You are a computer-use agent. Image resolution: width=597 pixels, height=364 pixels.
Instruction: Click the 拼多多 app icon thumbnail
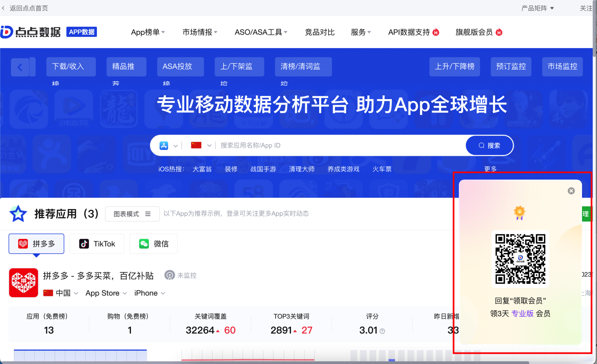click(x=23, y=283)
